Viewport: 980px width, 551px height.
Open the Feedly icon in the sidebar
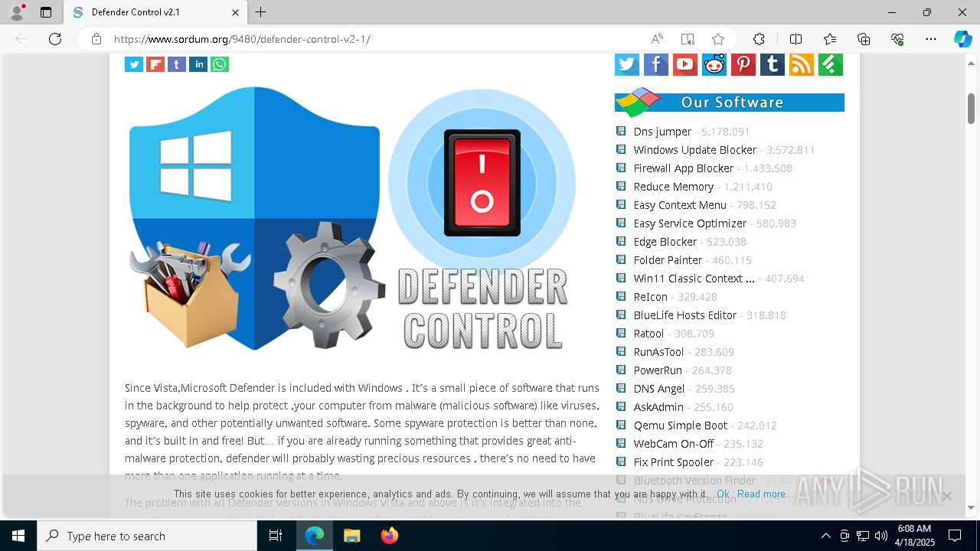[x=831, y=64]
